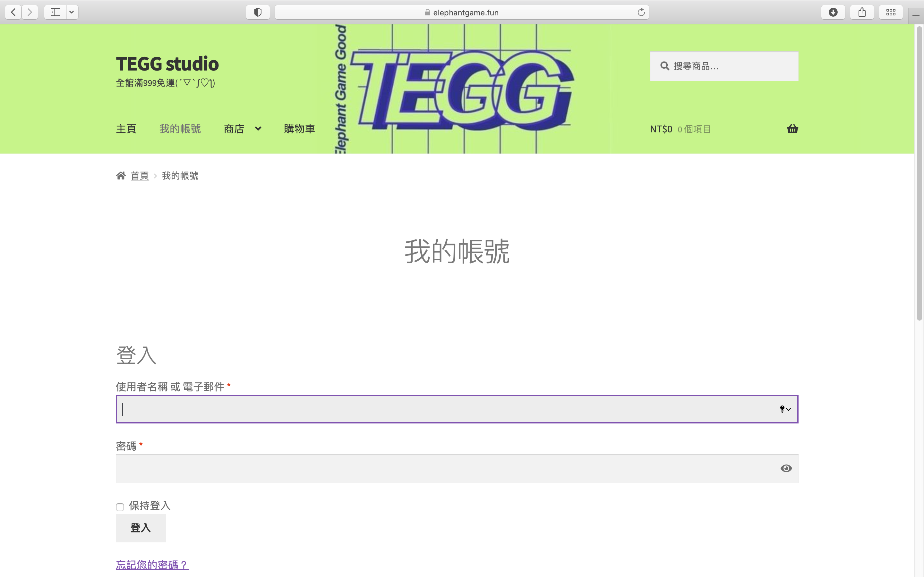Click the Safari back arrow button

13,12
